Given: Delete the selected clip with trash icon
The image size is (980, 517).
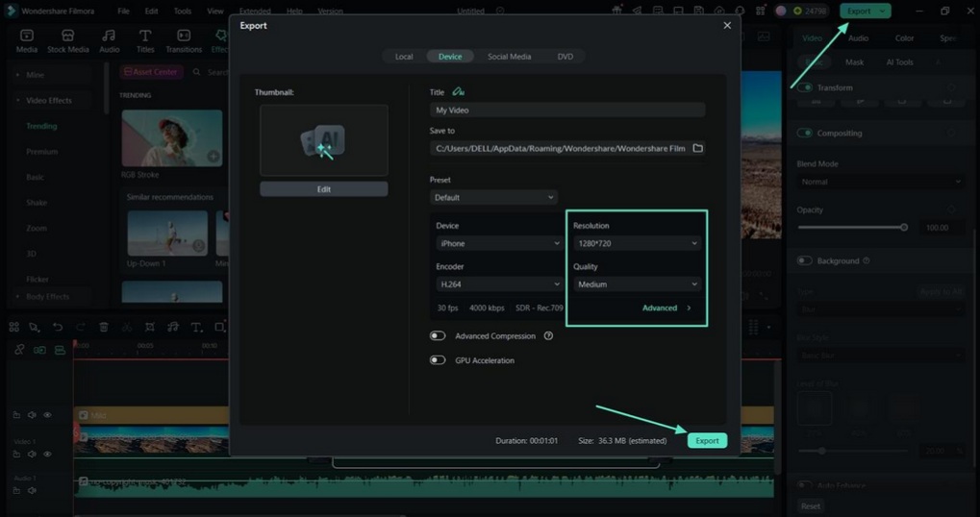Looking at the screenshot, I should pos(104,327).
